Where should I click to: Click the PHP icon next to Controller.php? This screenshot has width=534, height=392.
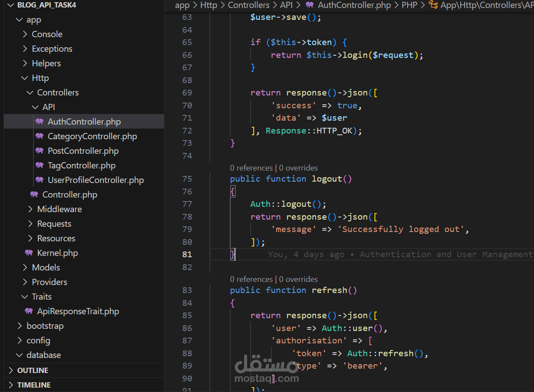(34, 194)
